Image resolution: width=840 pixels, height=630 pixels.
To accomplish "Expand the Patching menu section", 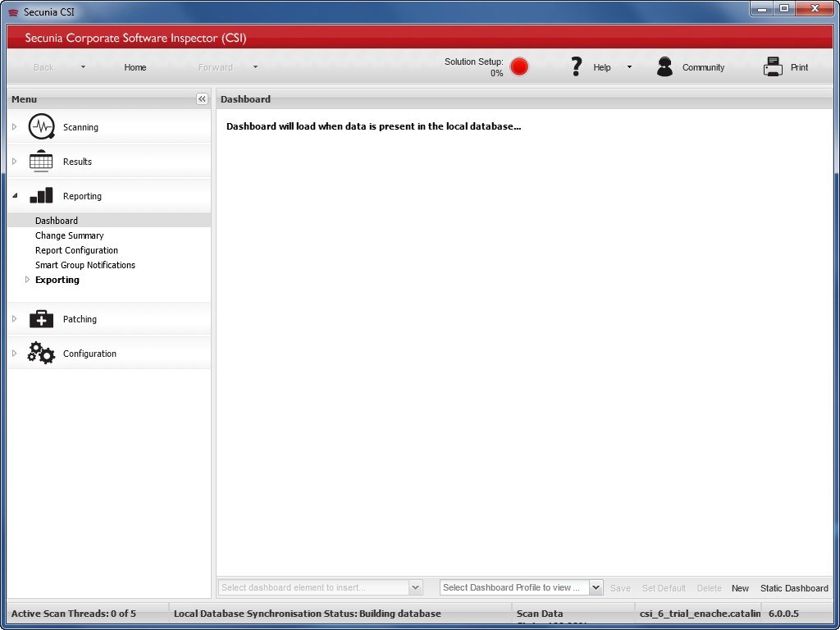I will click(15, 319).
